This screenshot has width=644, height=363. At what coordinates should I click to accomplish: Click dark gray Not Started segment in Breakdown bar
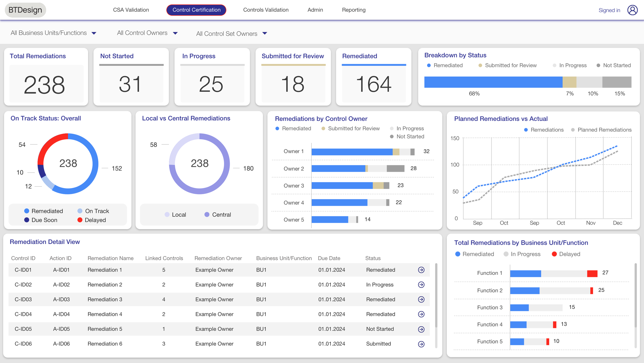(x=617, y=82)
